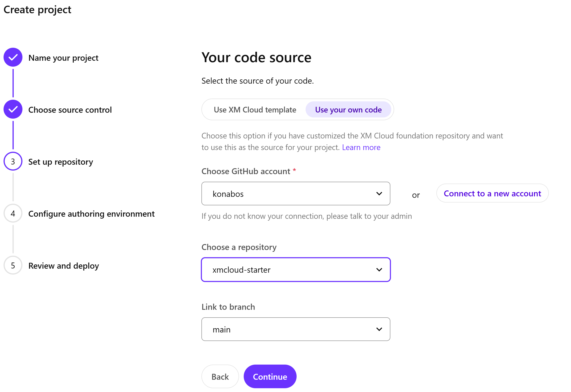Click the Back button
This screenshot has width=571, height=392.
coord(220,376)
